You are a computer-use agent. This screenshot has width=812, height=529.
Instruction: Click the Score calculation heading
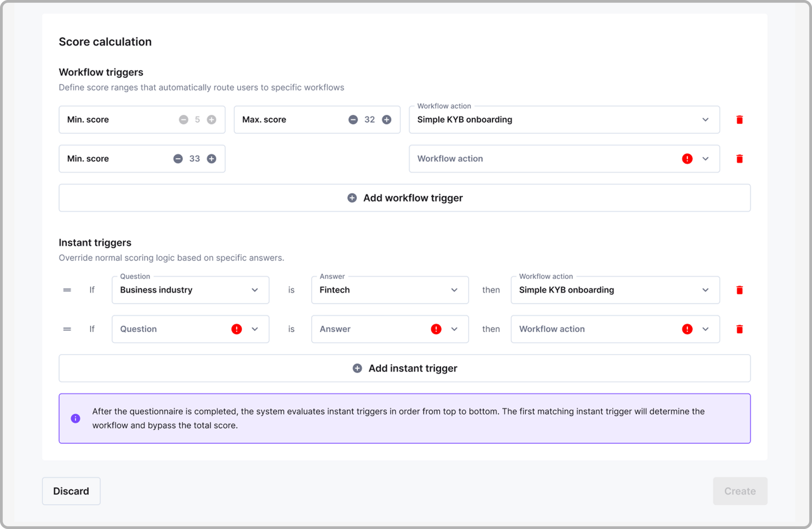105,42
